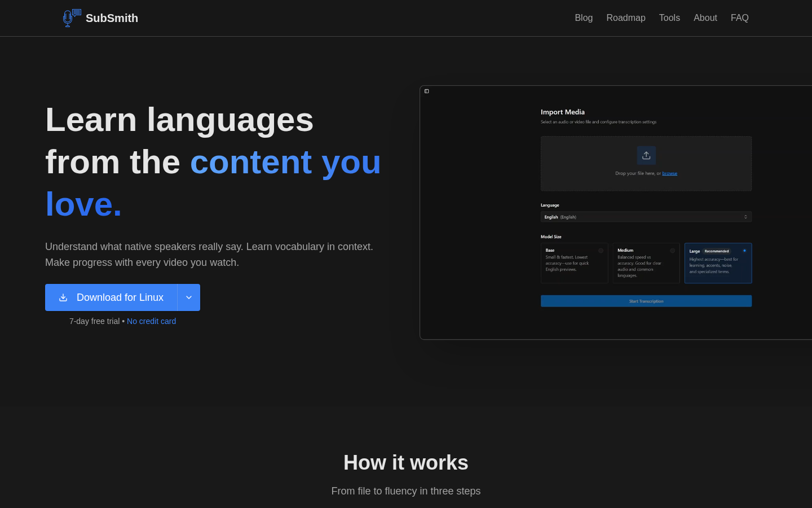Click the file drop zone area
Image resolution: width=812 pixels, height=508 pixels.
click(646, 164)
